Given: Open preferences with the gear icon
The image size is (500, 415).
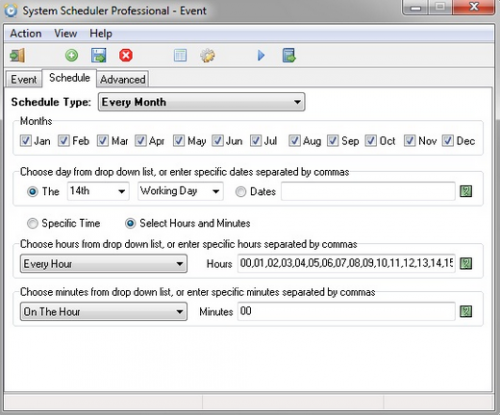Looking at the screenshot, I should point(208,55).
